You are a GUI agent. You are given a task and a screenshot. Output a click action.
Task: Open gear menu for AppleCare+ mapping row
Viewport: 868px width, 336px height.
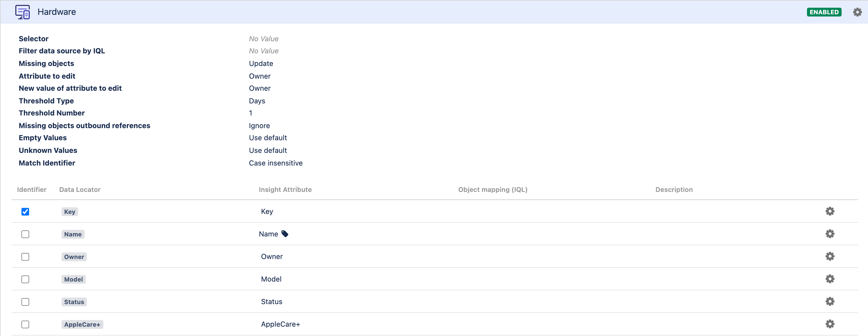[830, 324]
